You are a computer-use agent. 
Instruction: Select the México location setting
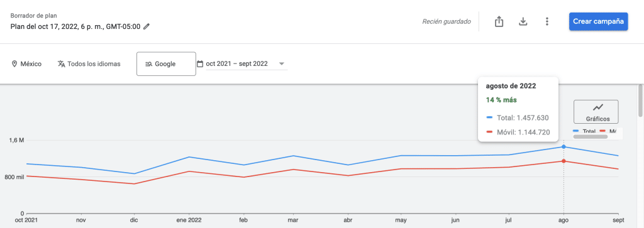click(26, 64)
